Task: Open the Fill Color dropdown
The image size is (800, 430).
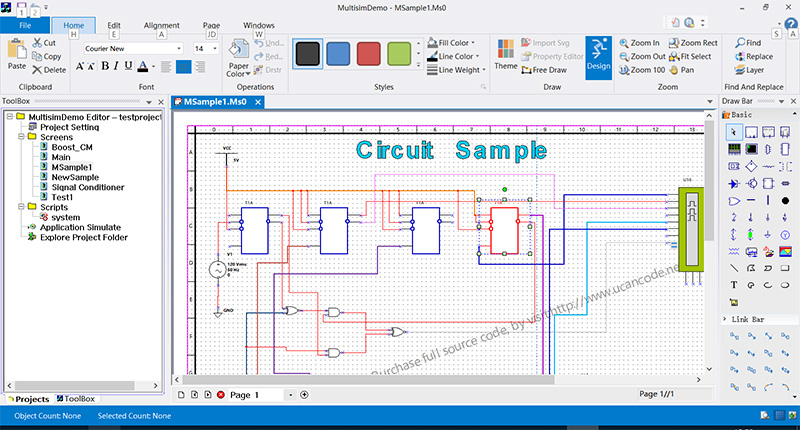Action: [451, 43]
